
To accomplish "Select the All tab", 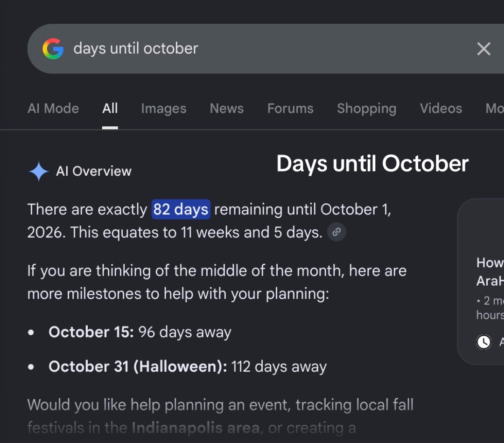I will point(110,109).
